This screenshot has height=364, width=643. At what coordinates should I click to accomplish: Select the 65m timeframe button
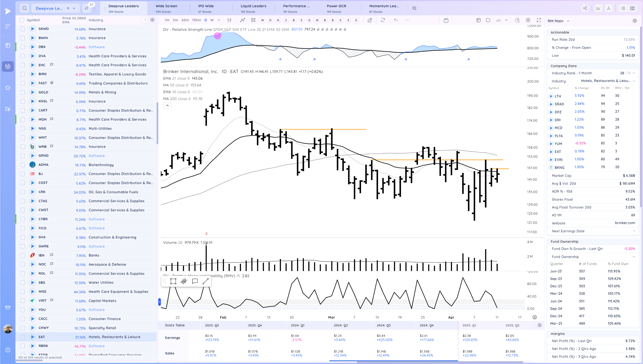click(185, 20)
